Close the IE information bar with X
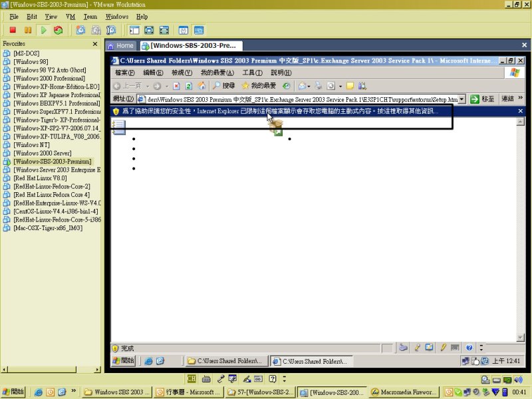Screen dimensions: 532x399 521,111
